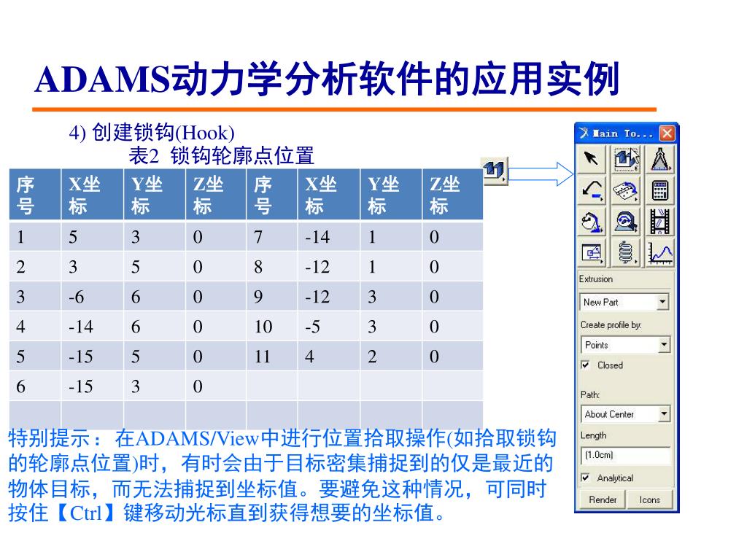Click the Extrusion label in the toolbox
747x560 pixels.
pos(595,279)
